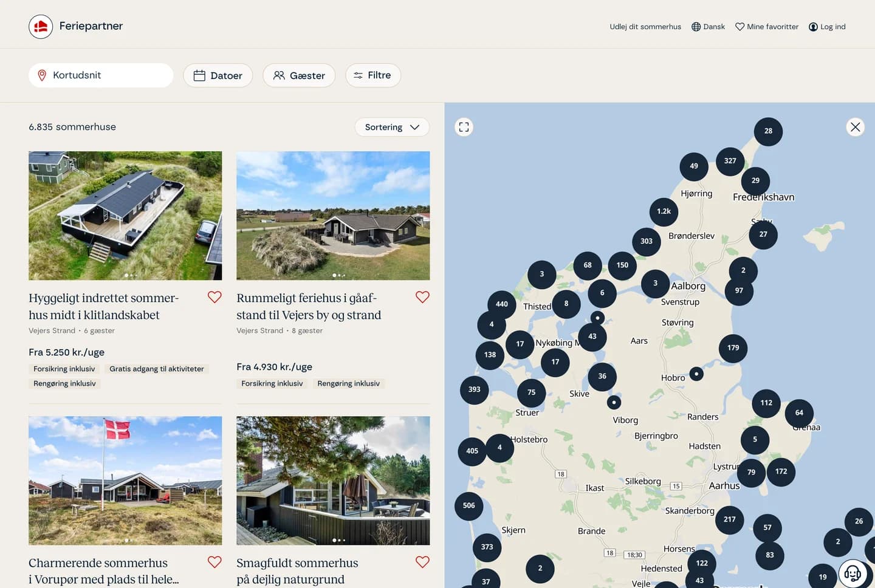Click the 97 map cluster
Screen dimensions: 875x588
(739, 291)
